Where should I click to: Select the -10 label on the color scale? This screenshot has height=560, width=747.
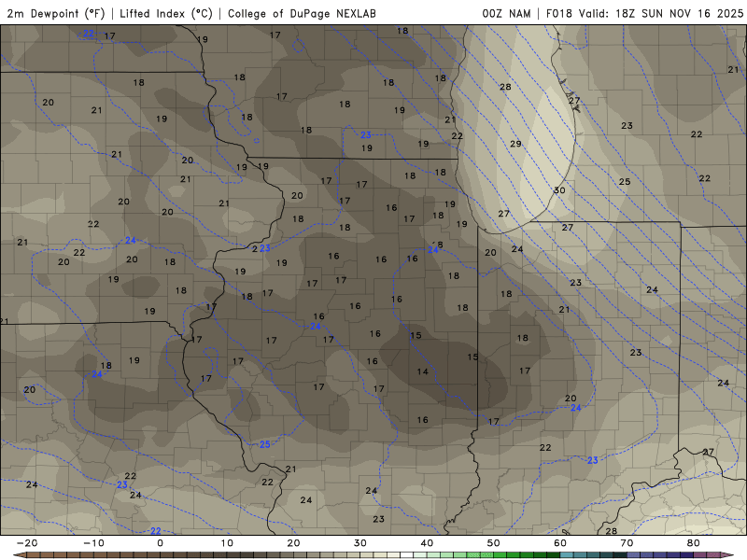pos(93,543)
